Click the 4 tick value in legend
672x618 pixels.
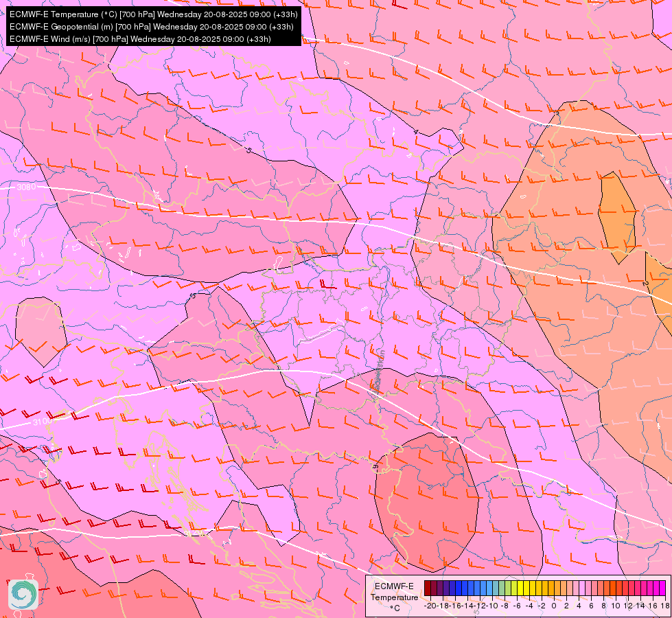click(x=579, y=606)
